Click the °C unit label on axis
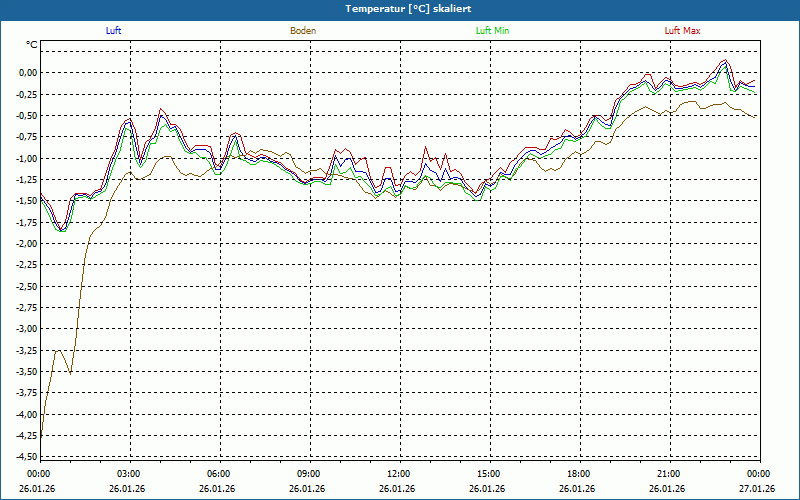Viewport: 800px width, 500px height. 32,45
